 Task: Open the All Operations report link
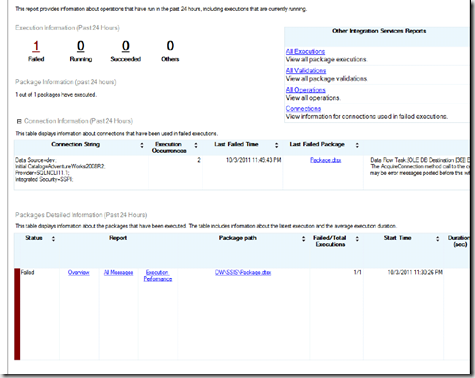[x=306, y=90]
